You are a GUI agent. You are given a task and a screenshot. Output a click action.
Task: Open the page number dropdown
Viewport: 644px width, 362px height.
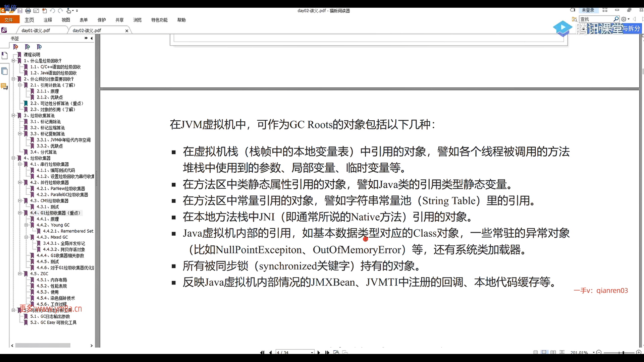point(312,352)
